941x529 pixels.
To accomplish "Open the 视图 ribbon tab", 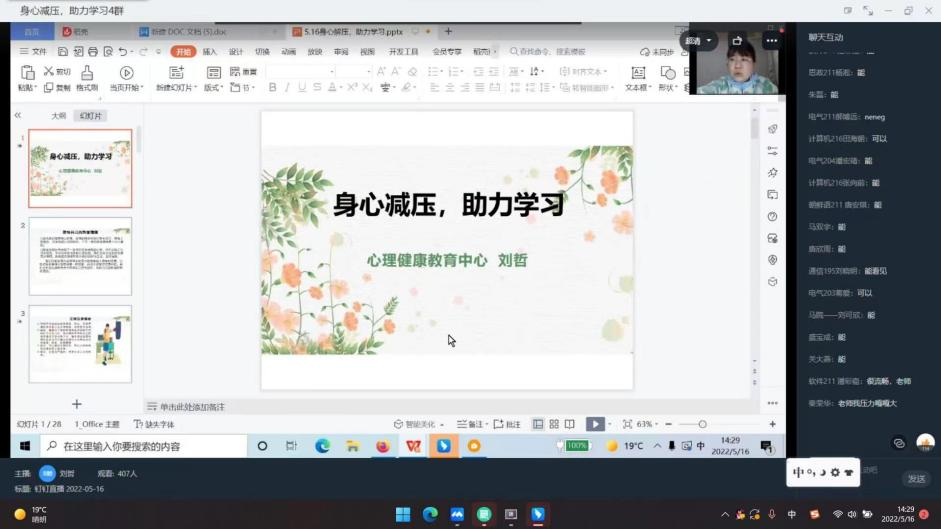I will tap(367, 52).
